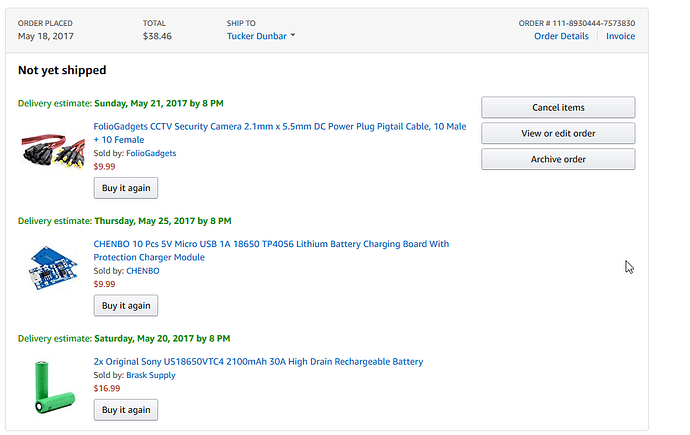
Task: Expand the Tucker Dunbar ship-to dropdown arrow
Action: (x=293, y=35)
